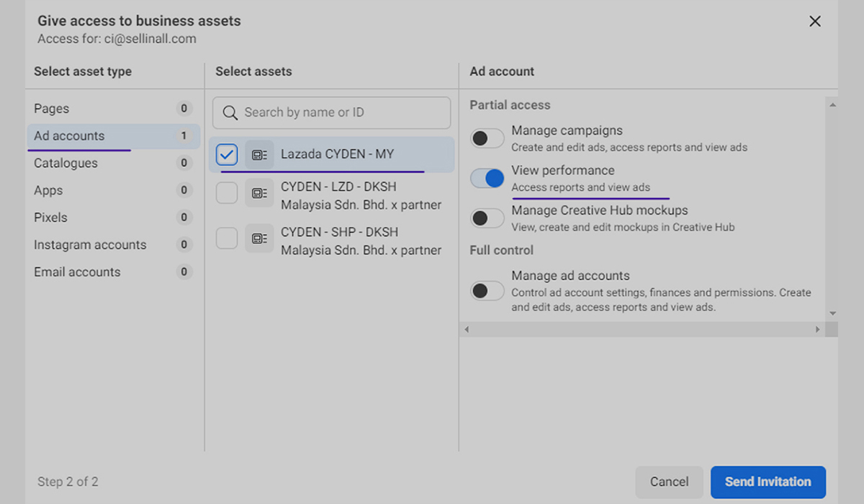Image resolution: width=864 pixels, height=504 pixels.
Task: Choose the Apps asset type
Action: point(114,191)
